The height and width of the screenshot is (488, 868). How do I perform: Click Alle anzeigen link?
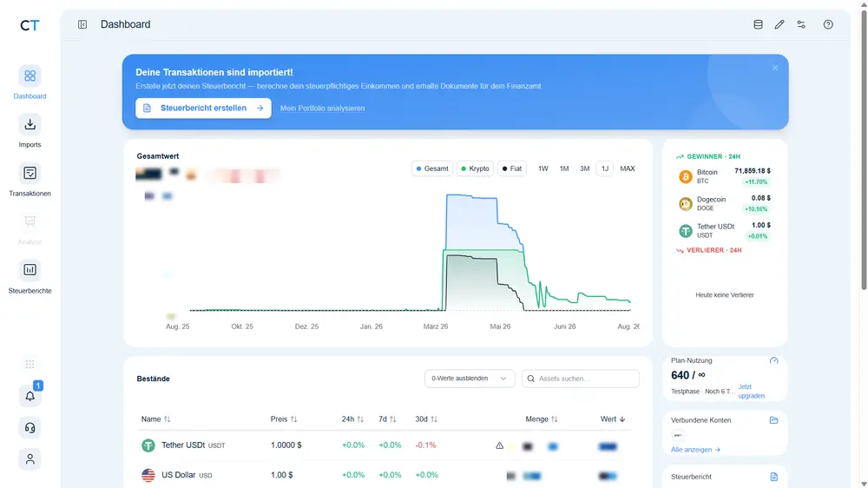(695, 450)
